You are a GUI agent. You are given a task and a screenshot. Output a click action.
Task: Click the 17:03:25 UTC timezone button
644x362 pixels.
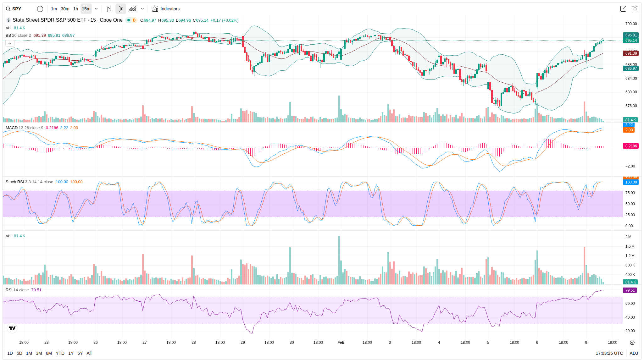click(609, 353)
